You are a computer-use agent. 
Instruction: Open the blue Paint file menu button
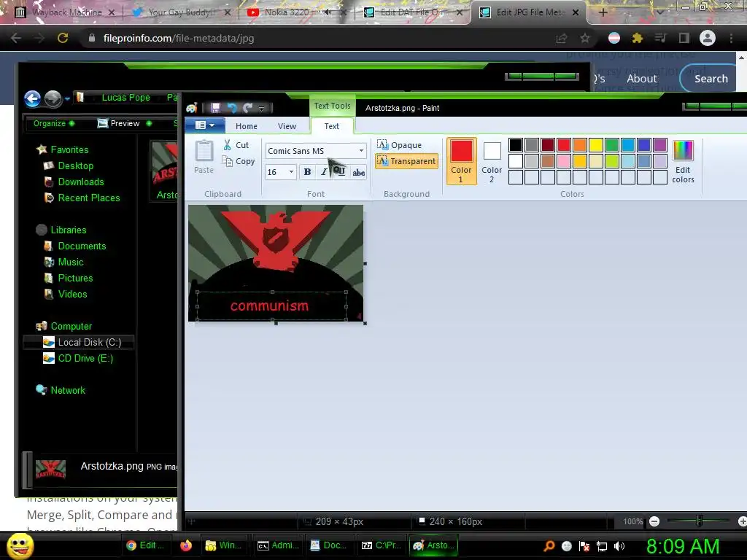(x=205, y=125)
